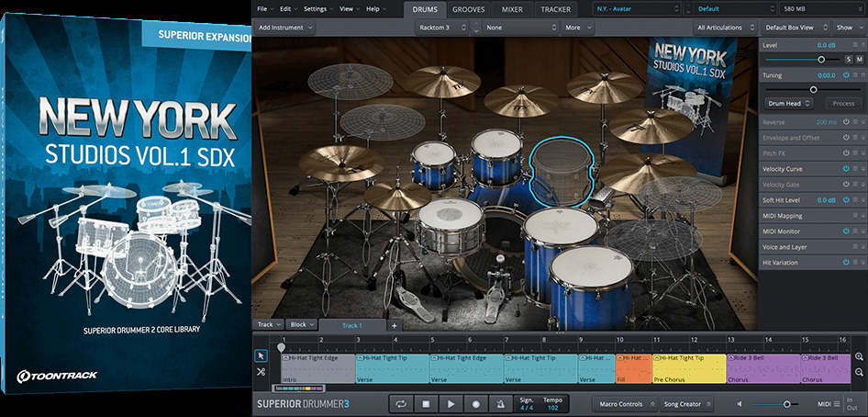This screenshot has height=417, width=868.
Task: Switch to the GROOVES tab
Action: click(468, 9)
